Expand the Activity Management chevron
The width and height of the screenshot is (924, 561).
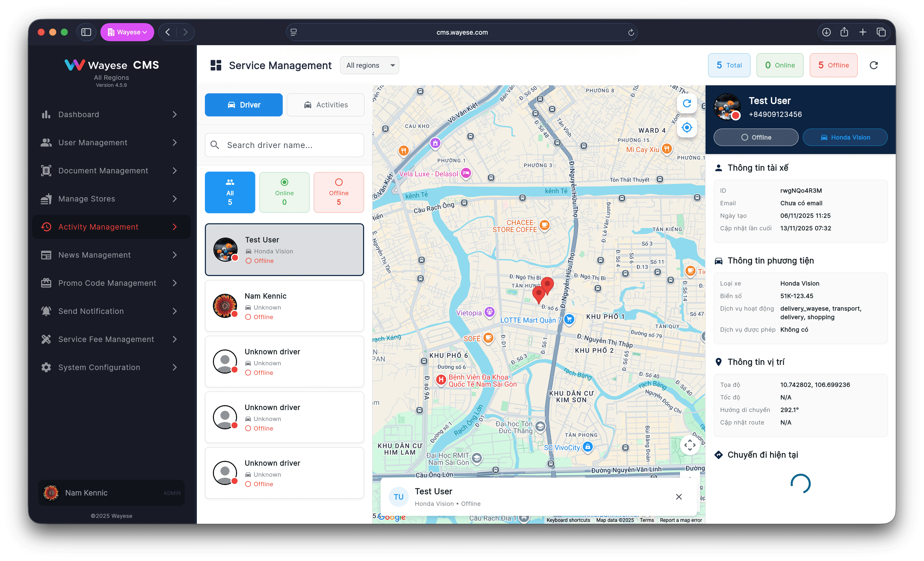[175, 227]
